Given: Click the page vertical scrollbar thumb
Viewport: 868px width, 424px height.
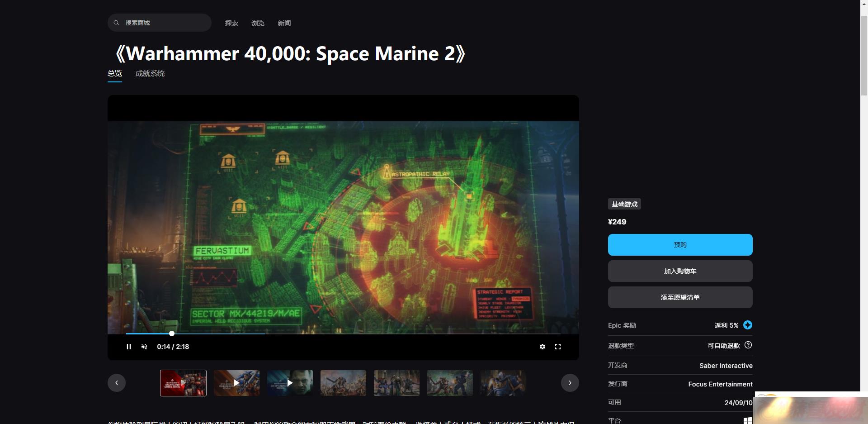Looking at the screenshot, I should [x=864, y=55].
